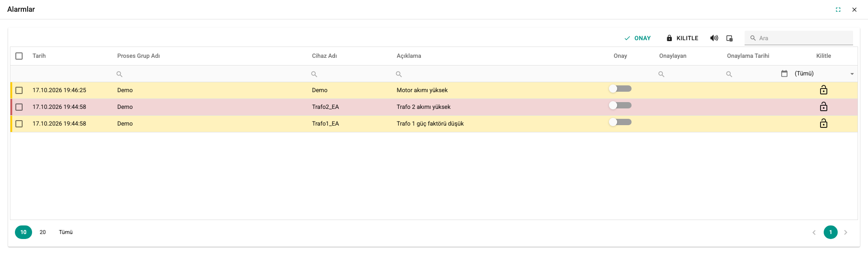Screen dimensions: 868x253
Task: Click lock icon for Trafo 1 güç faktörü düşük row
Action: coord(824,123)
